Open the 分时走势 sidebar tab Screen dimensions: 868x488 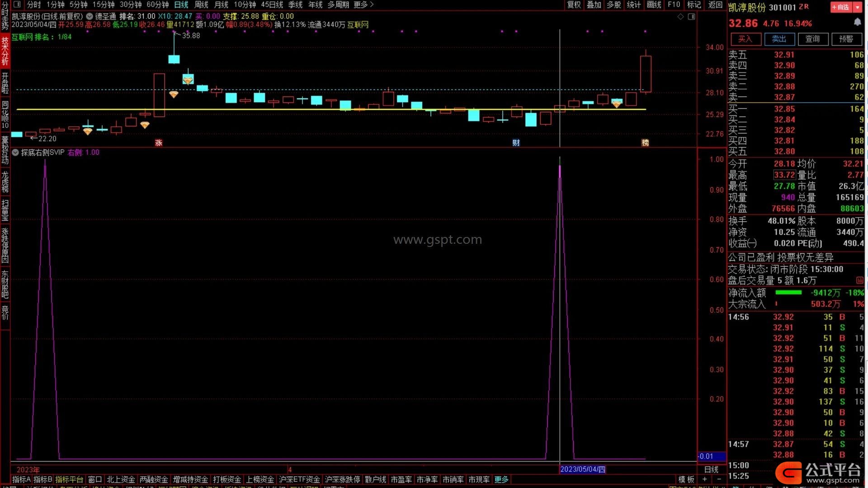(5, 16)
